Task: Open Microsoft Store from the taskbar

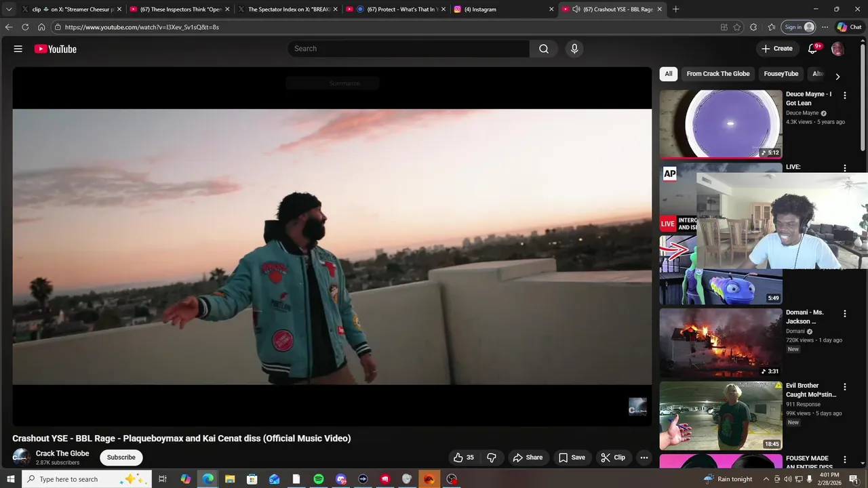Action: (x=252, y=479)
